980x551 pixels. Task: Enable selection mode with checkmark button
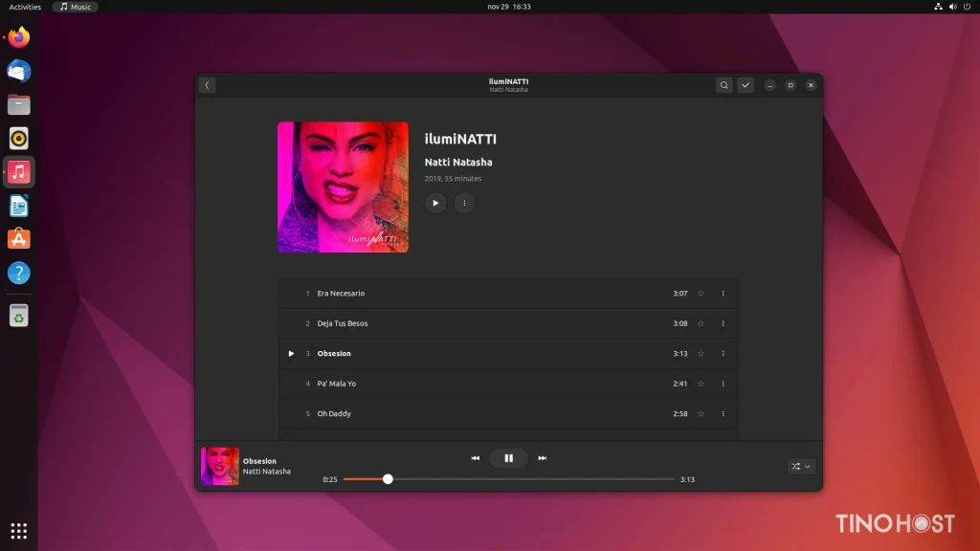click(x=746, y=85)
